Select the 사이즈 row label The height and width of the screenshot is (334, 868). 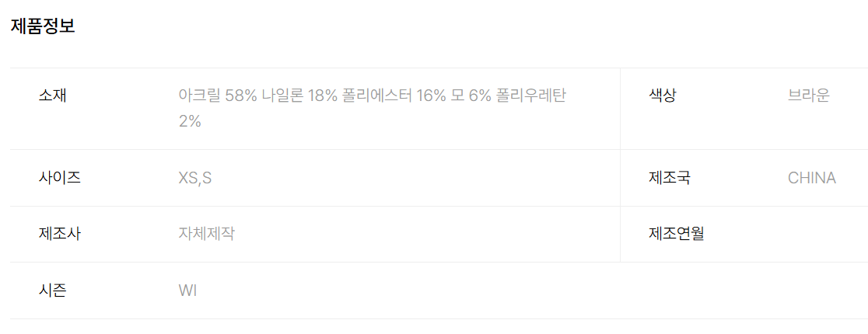[59, 178]
